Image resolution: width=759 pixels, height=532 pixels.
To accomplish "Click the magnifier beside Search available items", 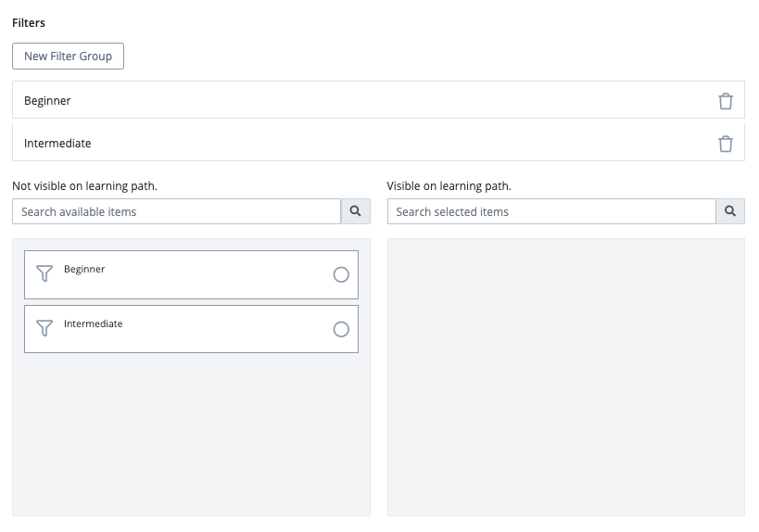I will pyautogui.click(x=355, y=211).
